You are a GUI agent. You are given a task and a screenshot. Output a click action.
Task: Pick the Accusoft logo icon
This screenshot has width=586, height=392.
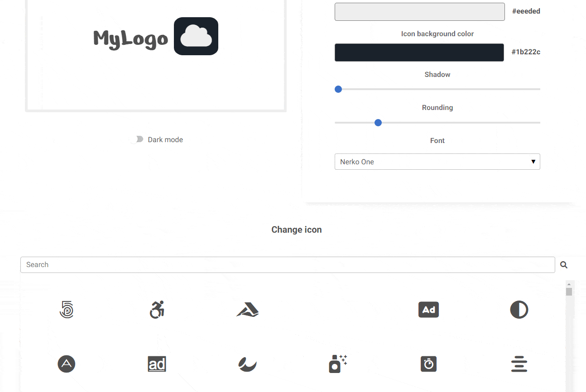pyautogui.click(x=247, y=310)
